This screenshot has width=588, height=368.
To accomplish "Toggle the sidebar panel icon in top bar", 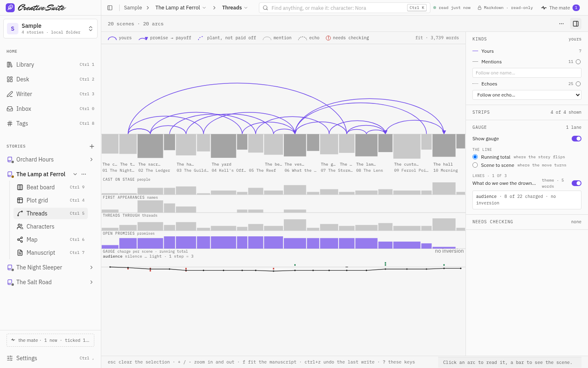I will [110, 8].
